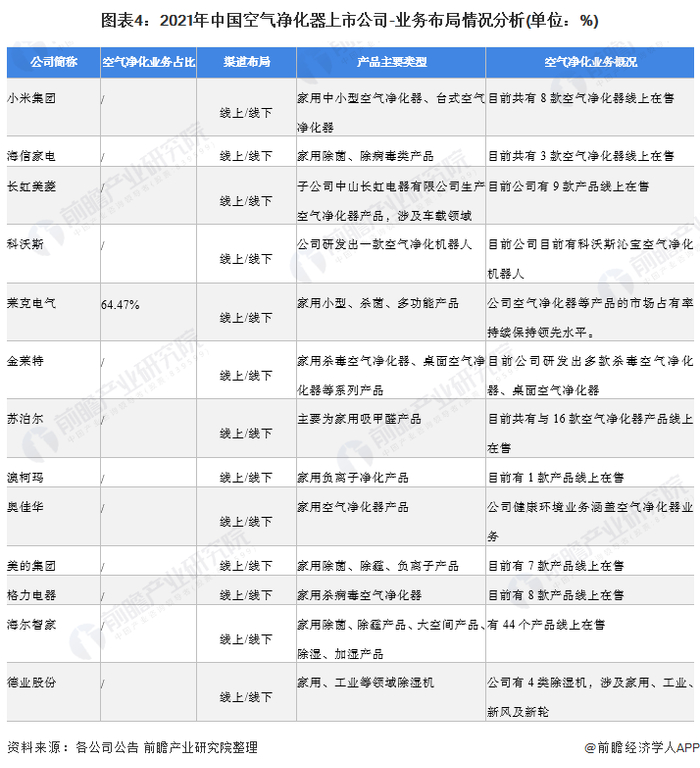
Task: Click 目前共有 3 款空气净化器线上在售 text
Action: point(580,156)
